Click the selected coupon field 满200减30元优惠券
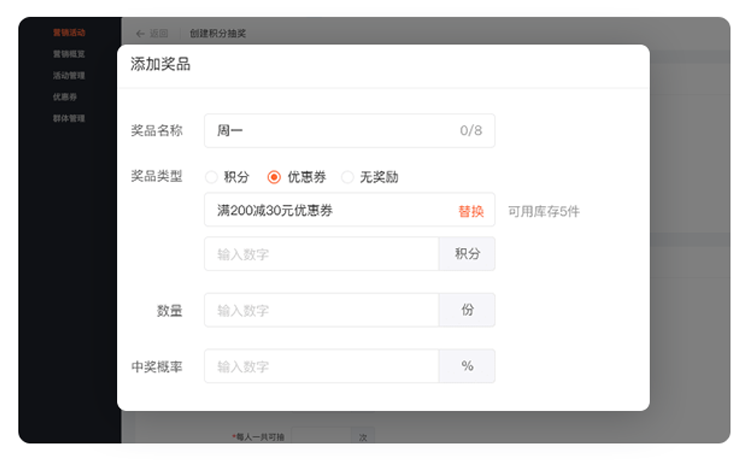The image size is (750, 464). [320, 211]
